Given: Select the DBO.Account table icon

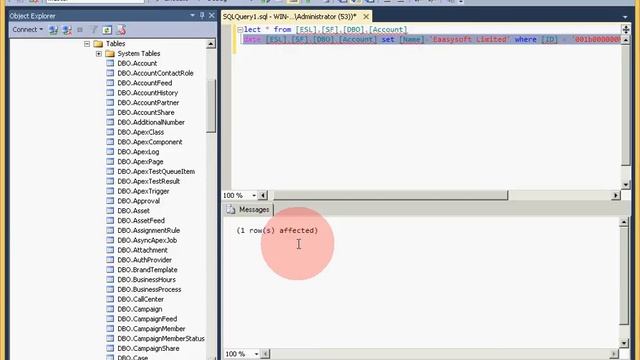Looking at the screenshot, I should point(110,63).
